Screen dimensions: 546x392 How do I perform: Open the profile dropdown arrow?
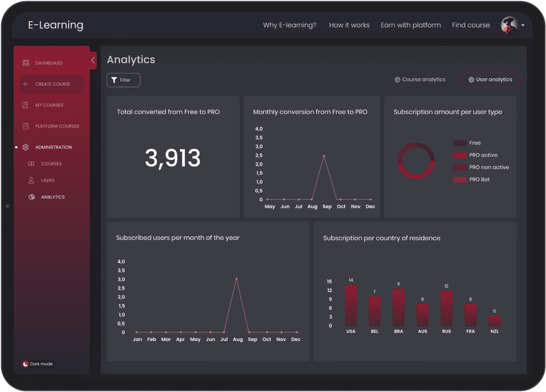[523, 26]
